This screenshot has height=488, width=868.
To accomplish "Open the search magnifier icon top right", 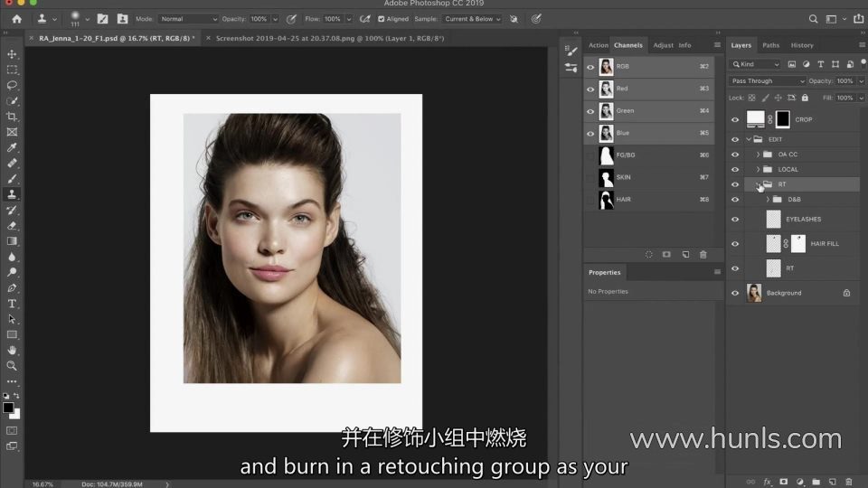I will [813, 19].
